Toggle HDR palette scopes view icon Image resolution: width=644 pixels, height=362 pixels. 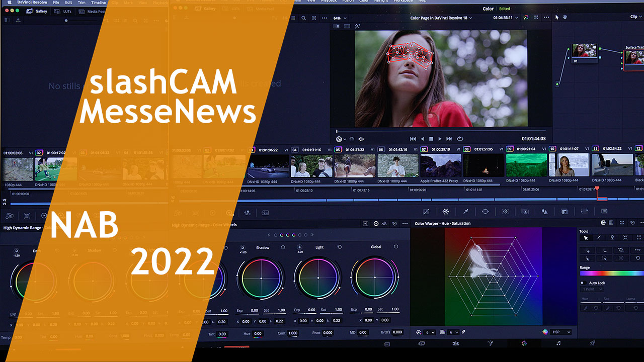click(x=385, y=223)
